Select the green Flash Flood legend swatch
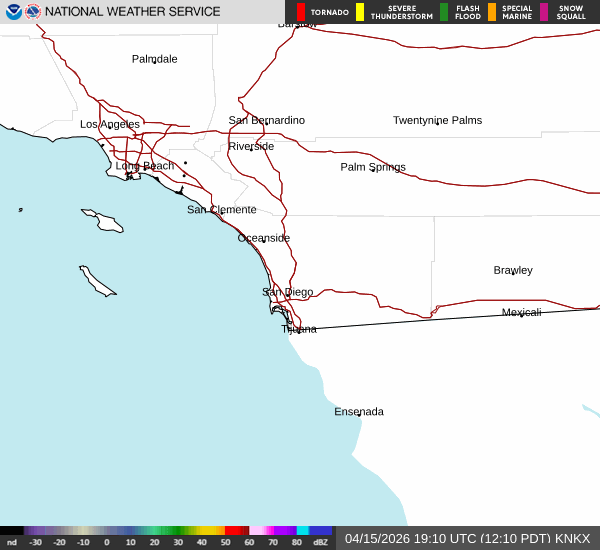Image resolution: width=600 pixels, height=550 pixels. [x=444, y=12]
